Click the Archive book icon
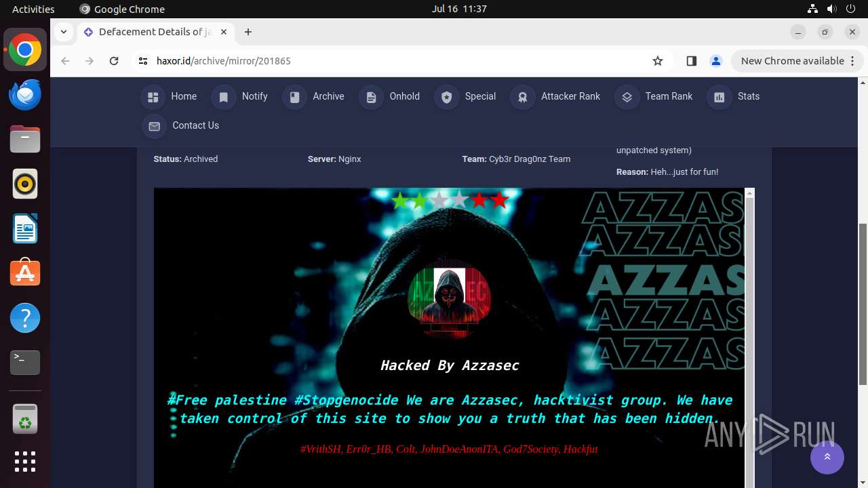 [294, 97]
